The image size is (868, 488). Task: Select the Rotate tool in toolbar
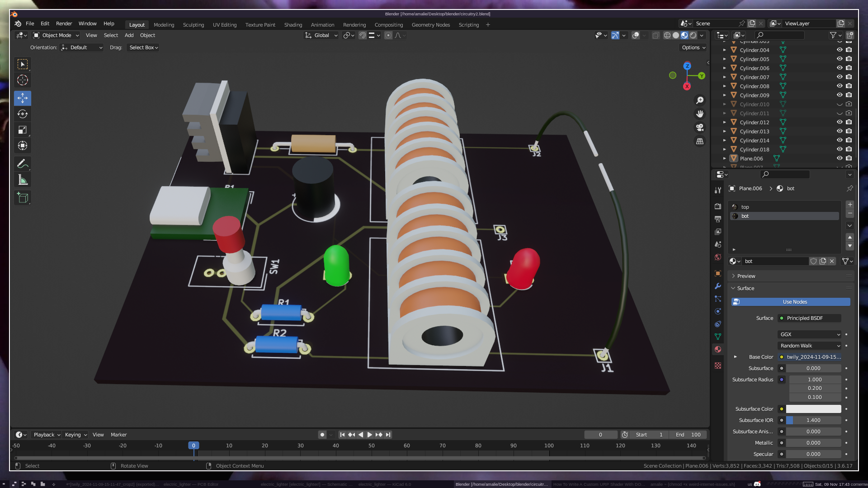click(x=23, y=114)
